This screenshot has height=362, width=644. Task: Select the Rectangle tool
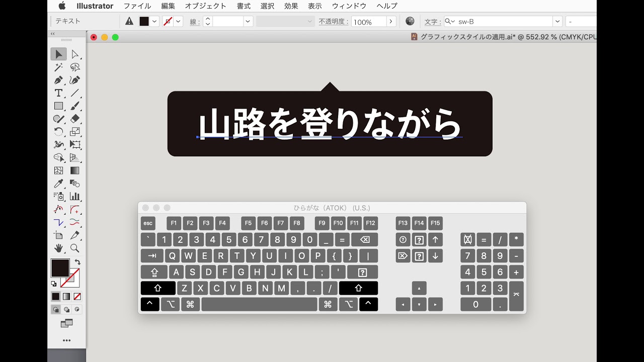click(x=58, y=106)
